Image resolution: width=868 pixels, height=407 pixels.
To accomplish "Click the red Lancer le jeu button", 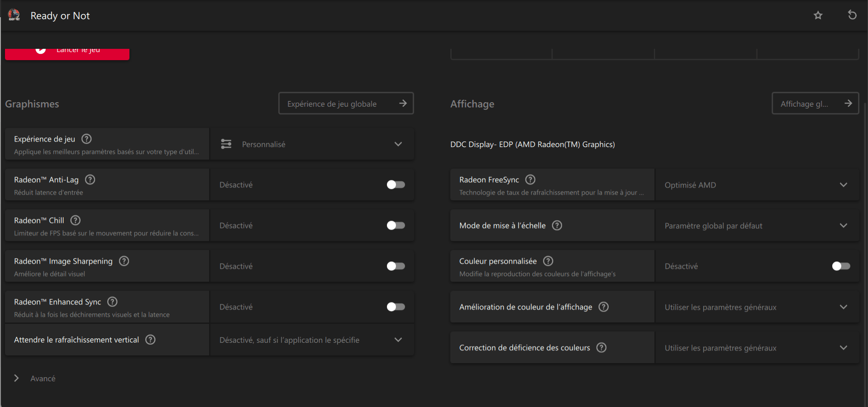I will [x=67, y=53].
